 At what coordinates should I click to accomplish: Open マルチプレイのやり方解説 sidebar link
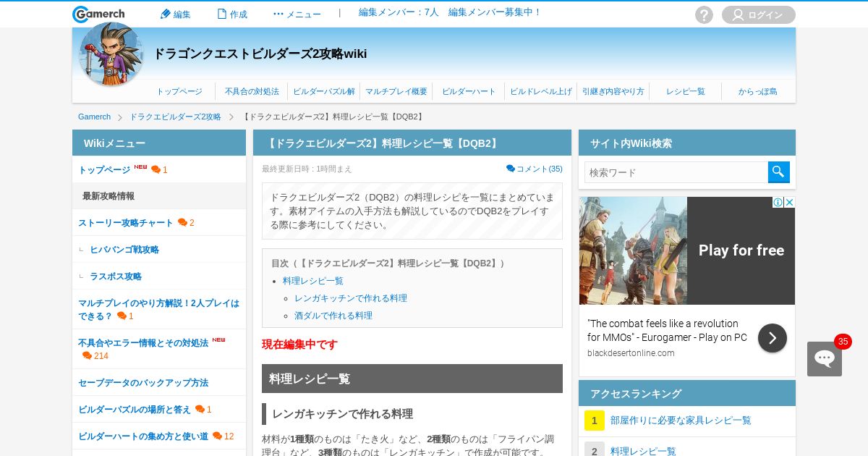coord(158,309)
